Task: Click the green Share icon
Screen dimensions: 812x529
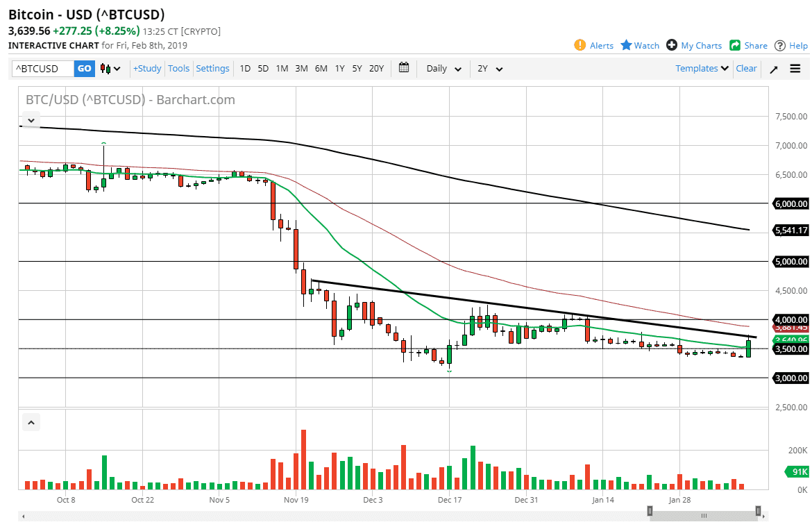Action: pyautogui.click(x=735, y=45)
